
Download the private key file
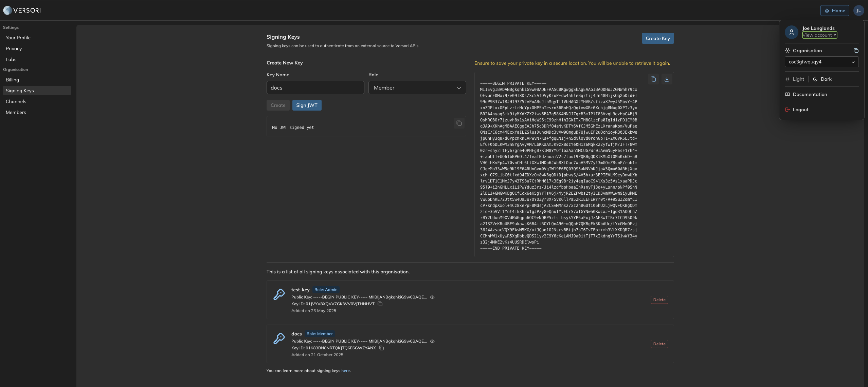coord(667,79)
